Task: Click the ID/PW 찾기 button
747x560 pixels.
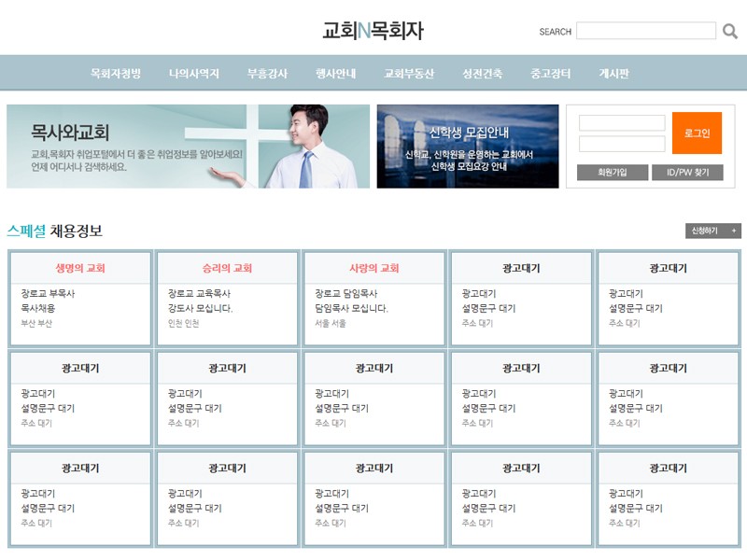Action: (687, 173)
